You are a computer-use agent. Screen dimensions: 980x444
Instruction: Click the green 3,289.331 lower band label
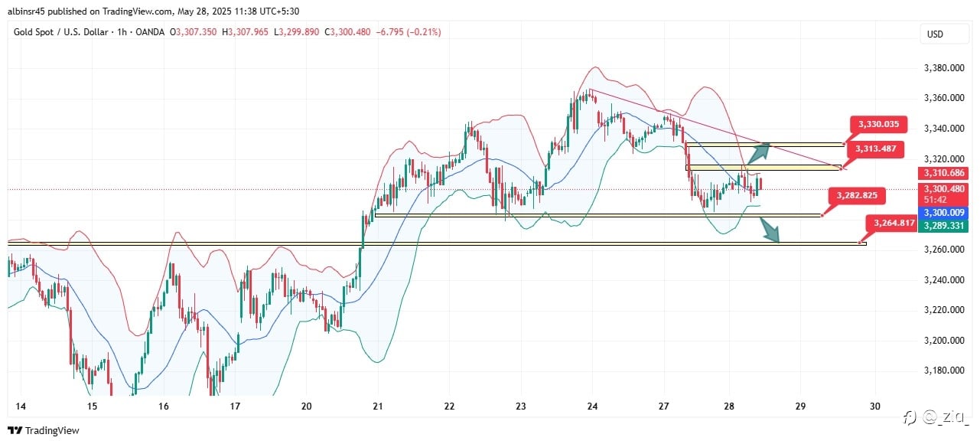[945, 226]
